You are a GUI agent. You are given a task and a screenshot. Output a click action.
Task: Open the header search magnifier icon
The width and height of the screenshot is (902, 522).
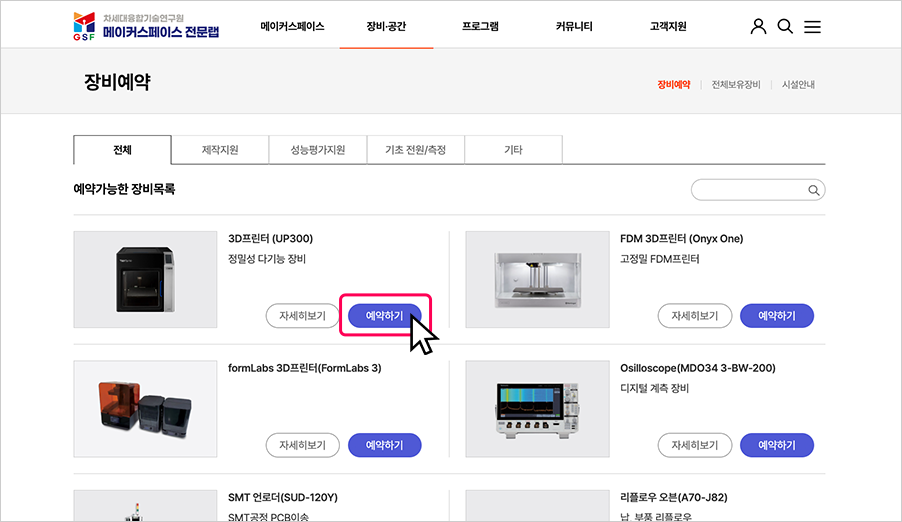coord(785,26)
